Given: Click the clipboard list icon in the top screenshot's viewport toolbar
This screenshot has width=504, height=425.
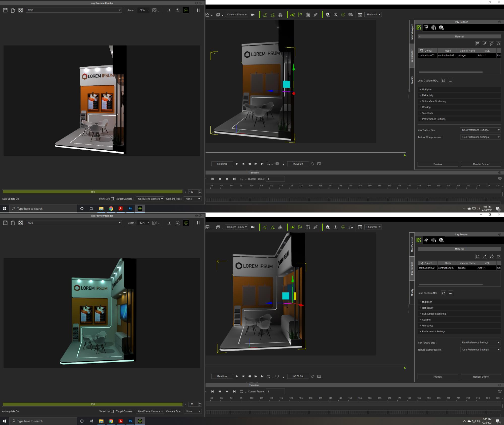Looking at the screenshot, I should 308,15.
